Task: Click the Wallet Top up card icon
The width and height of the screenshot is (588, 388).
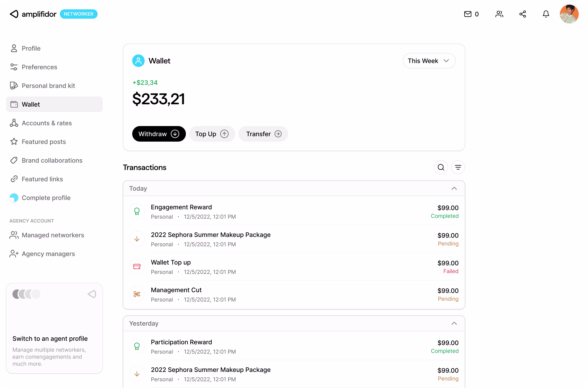Action: (x=137, y=267)
